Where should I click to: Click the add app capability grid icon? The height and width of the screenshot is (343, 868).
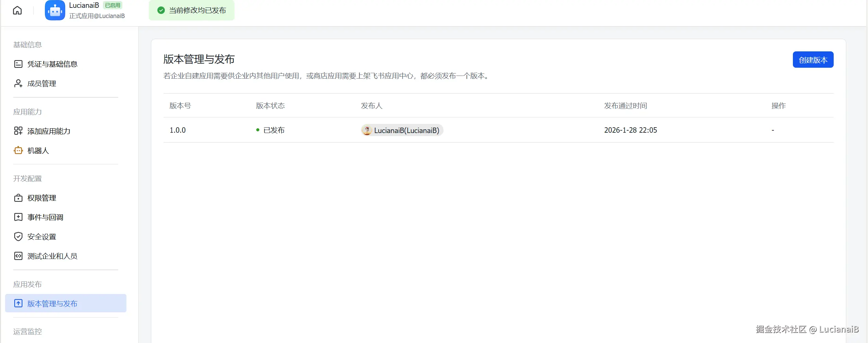18,131
